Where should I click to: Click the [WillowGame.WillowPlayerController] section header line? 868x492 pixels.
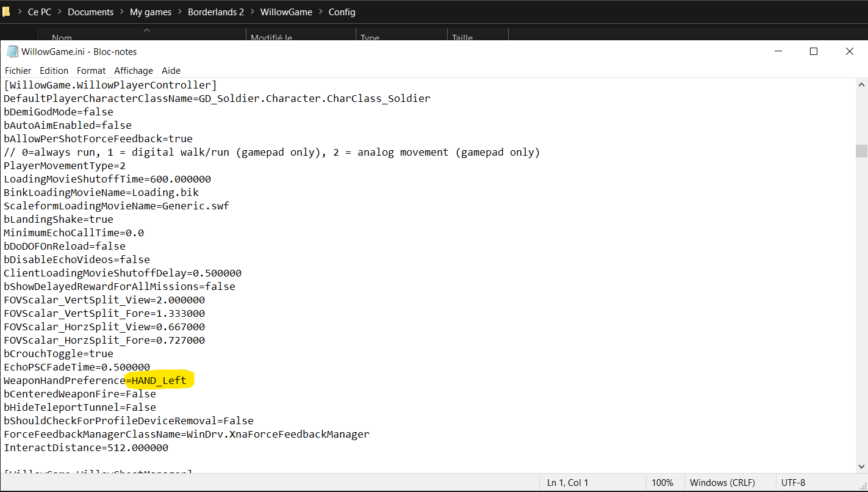point(110,85)
